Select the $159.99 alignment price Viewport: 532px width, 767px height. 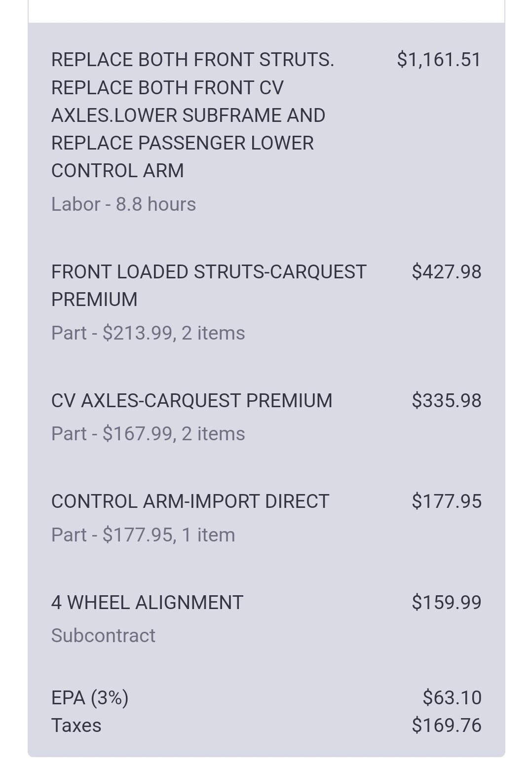click(446, 603)
